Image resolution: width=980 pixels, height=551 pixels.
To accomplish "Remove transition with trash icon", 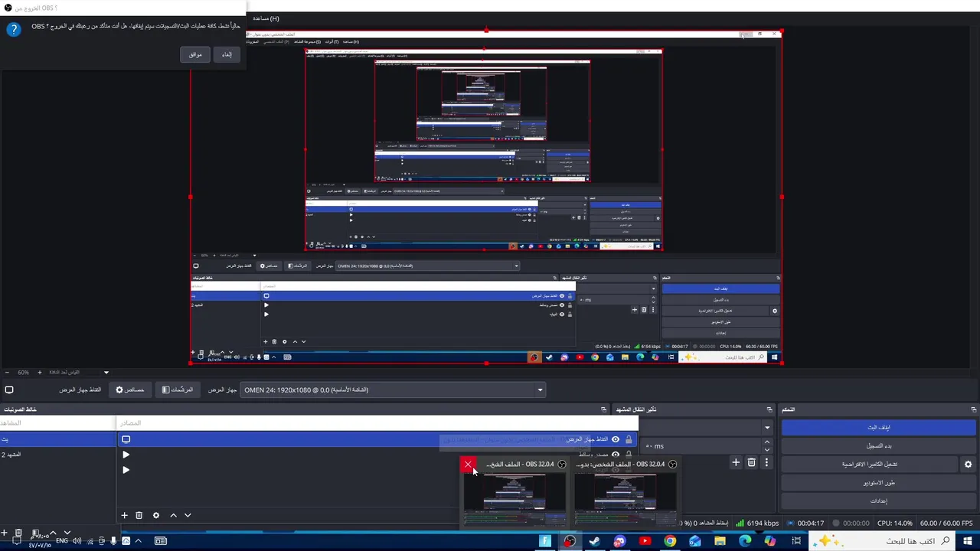I will click(x=752, y=462).
